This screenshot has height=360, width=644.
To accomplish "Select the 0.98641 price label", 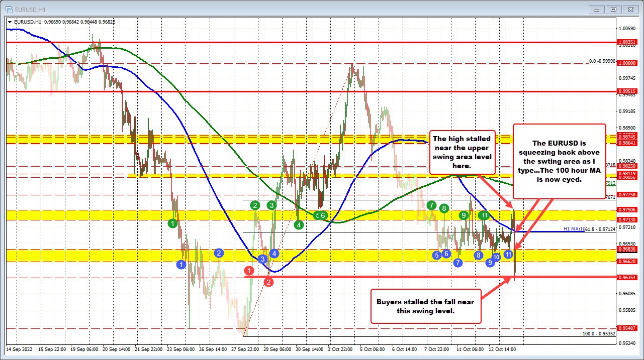I will 626,143.
